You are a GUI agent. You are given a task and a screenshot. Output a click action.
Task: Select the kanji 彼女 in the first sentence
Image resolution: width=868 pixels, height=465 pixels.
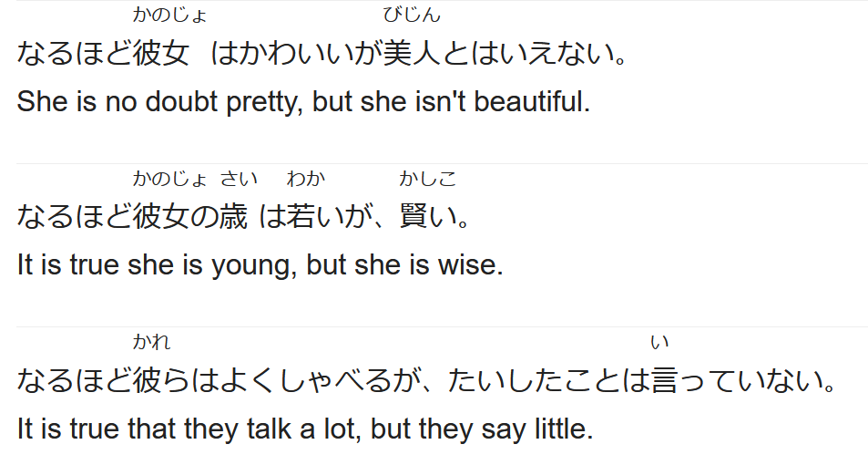click(x=160, y=54)
